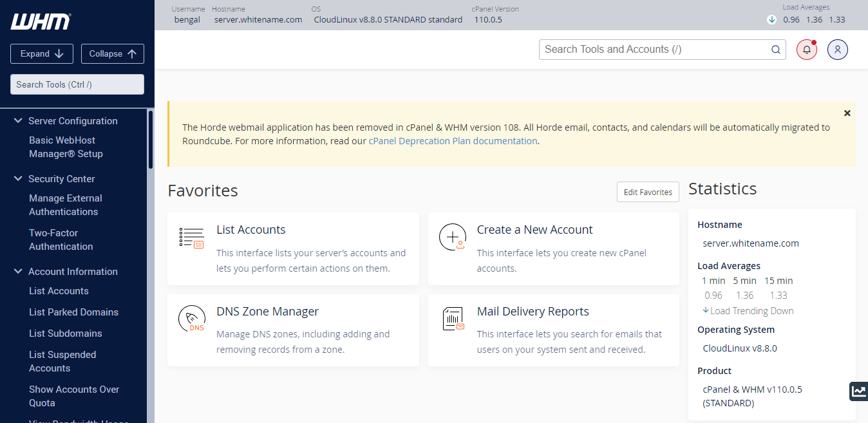Click the Edit Favorites button
The width and height of the screenshot is (868, 423).
click(x=648, y=192)
